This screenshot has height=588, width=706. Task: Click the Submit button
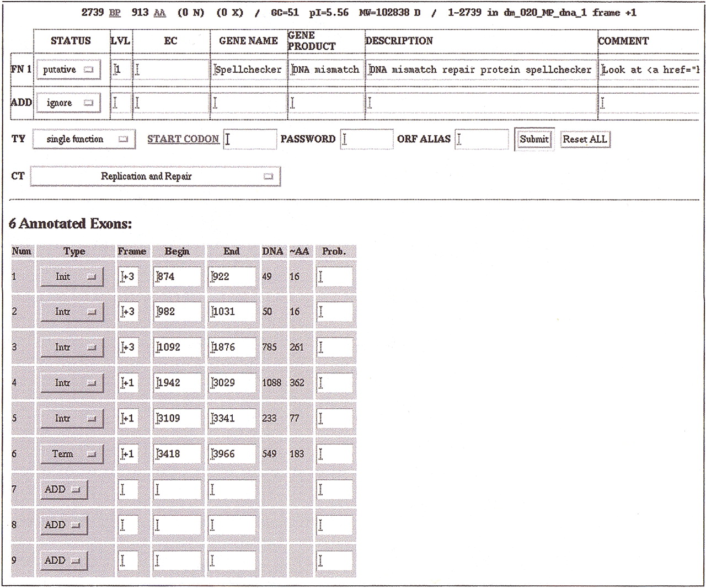(534, 140)
